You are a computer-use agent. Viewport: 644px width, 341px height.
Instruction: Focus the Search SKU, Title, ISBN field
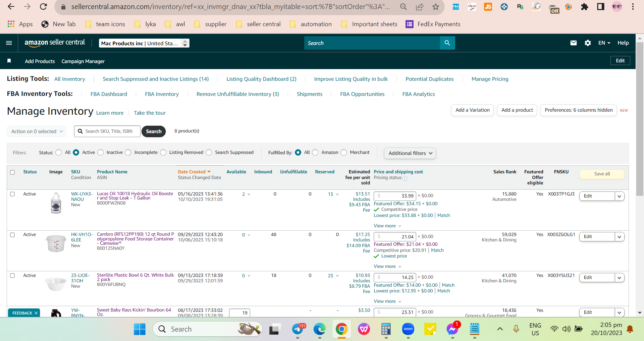pyautogui.click(x=107, y=131)
